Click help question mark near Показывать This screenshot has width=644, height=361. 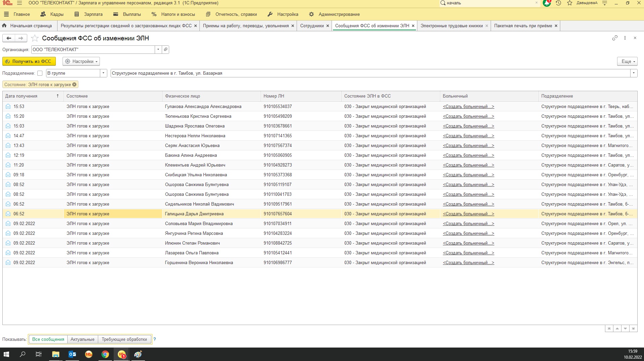tap(155, 339)
